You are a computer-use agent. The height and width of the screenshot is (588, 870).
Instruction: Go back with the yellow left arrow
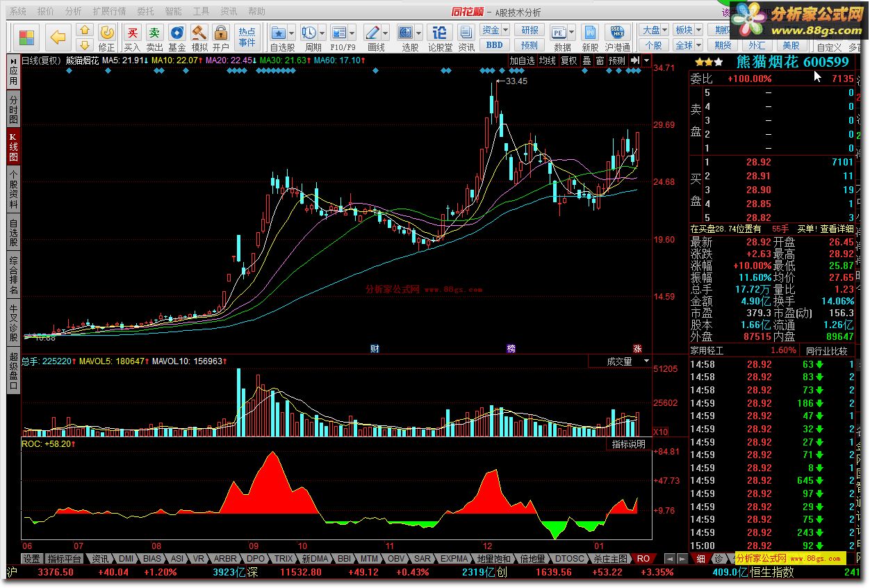click(x=59, y=38)
